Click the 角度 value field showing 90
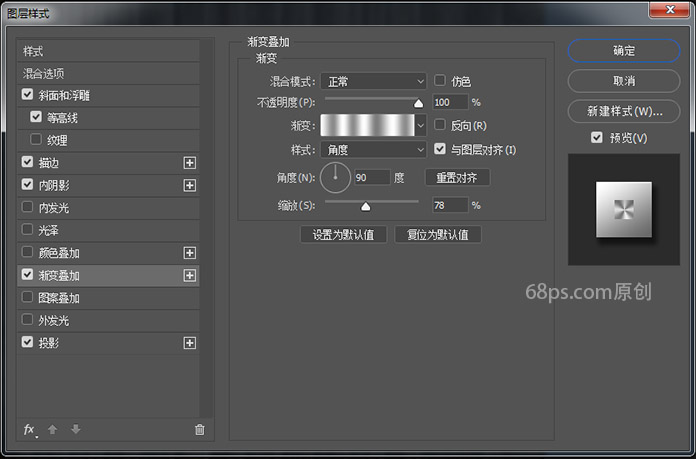 click(x=372, y=178)
